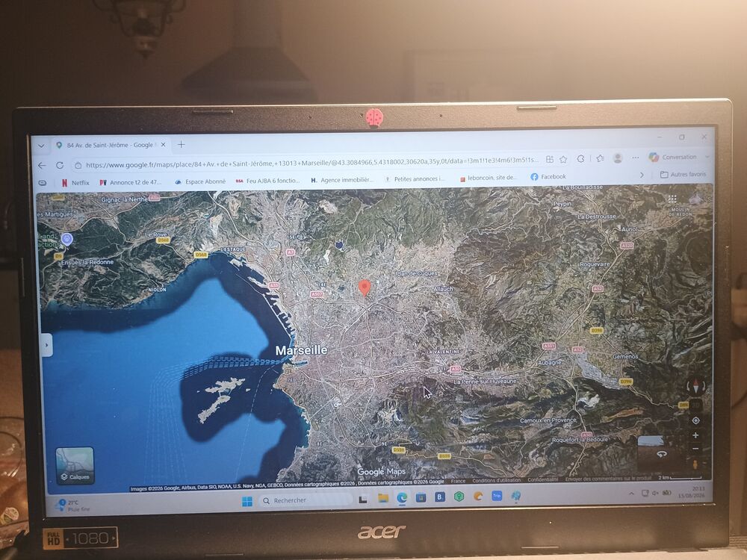
Task: Show your location with the target icon
Action: pyautogui.click(x=695, y=420)
